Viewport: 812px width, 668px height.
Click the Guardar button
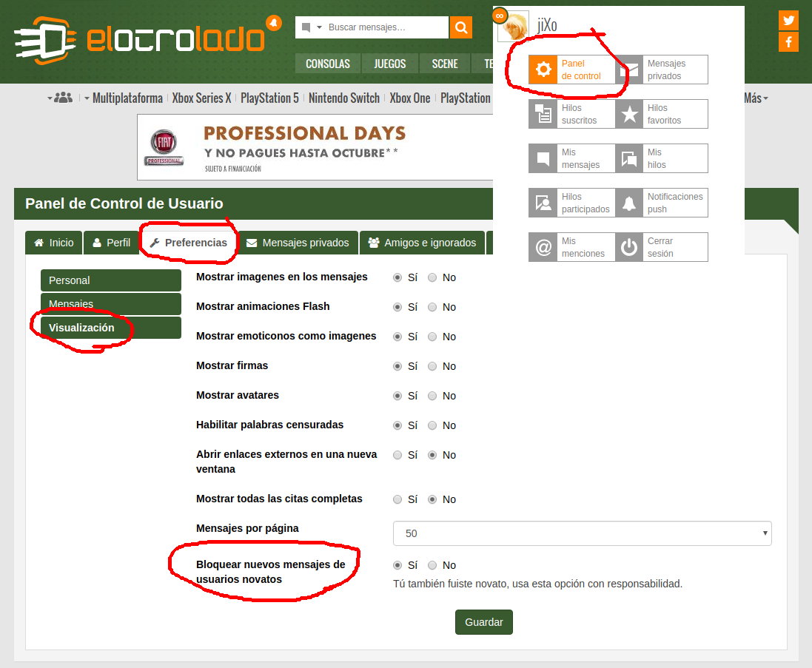click(483, 622)
